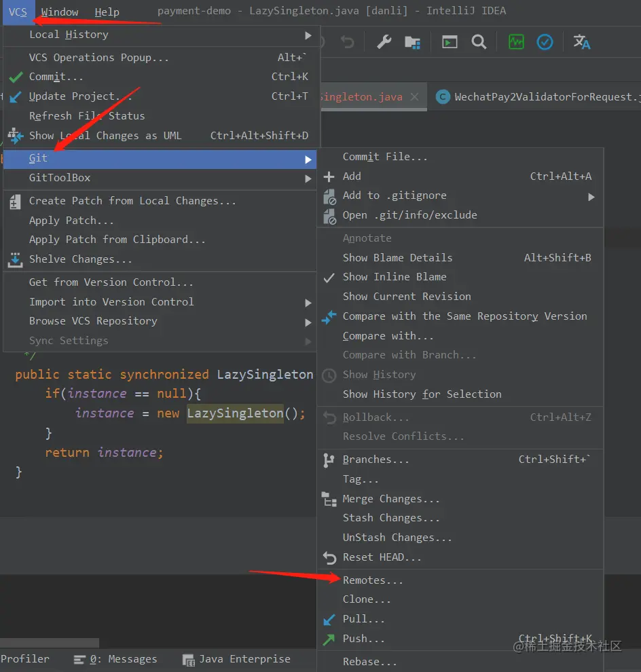Click 'synchronized' keyword in method signature
The width and height of the screenshot is (641, 672).
[x=164, y=375]
